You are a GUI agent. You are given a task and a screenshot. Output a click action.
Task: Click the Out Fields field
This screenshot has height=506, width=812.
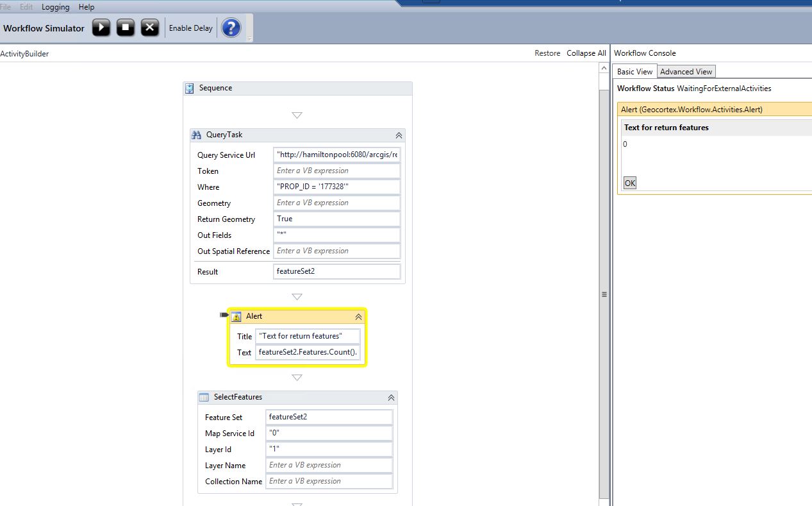[336, 235]
